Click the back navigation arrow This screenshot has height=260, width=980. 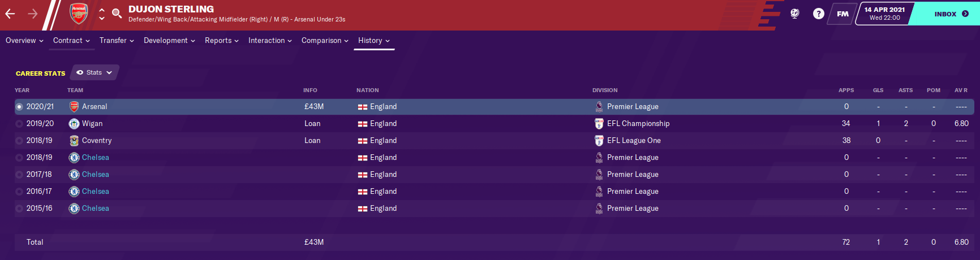tap(10, 14)
